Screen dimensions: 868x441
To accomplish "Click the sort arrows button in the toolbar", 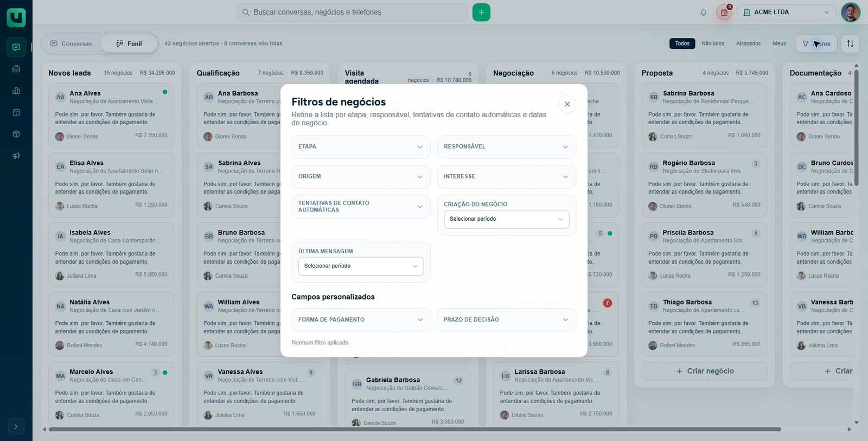I will pos(850,43).
